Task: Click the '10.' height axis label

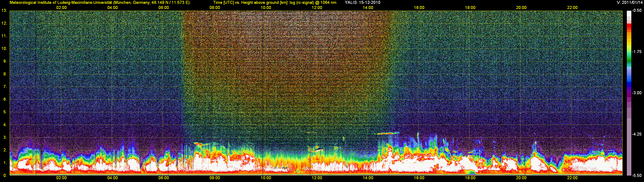Action: 4,49
